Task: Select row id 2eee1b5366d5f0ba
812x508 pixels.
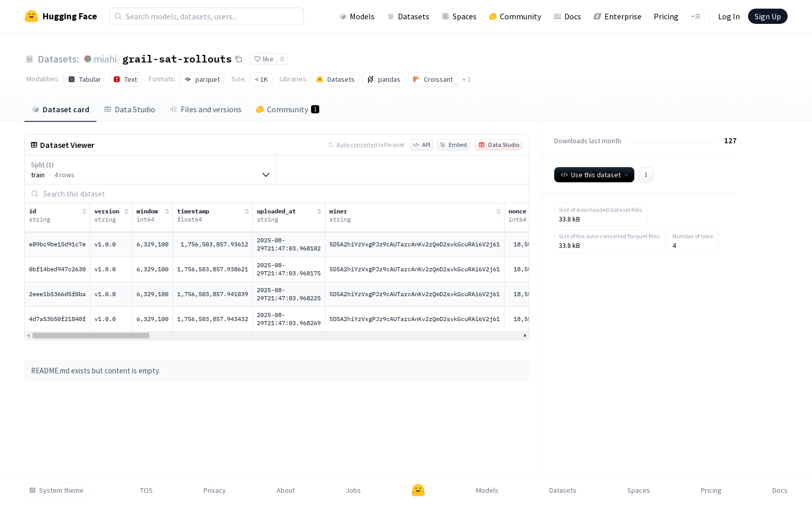Action: click(57, 294)
